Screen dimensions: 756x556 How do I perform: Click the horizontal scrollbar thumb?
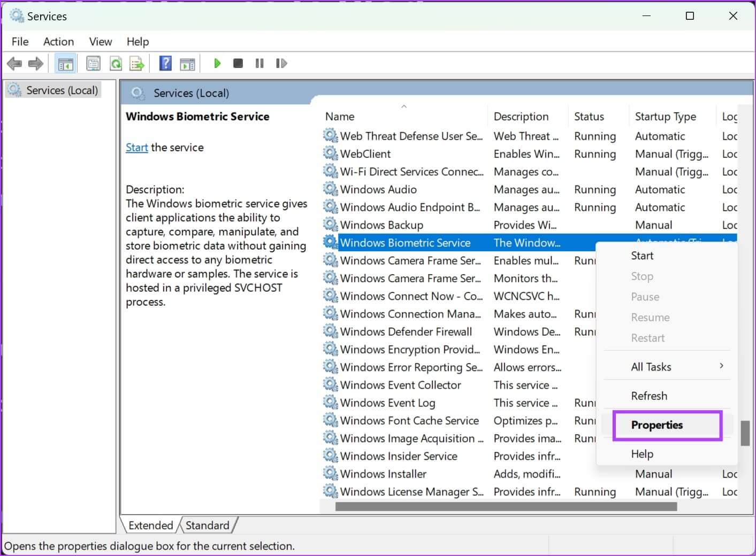(x=506, y=506)
